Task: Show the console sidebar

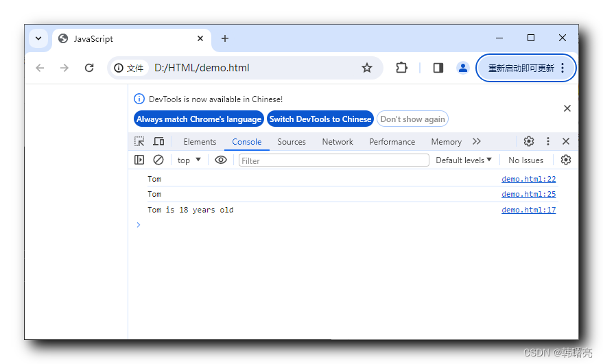Action: 139,160
